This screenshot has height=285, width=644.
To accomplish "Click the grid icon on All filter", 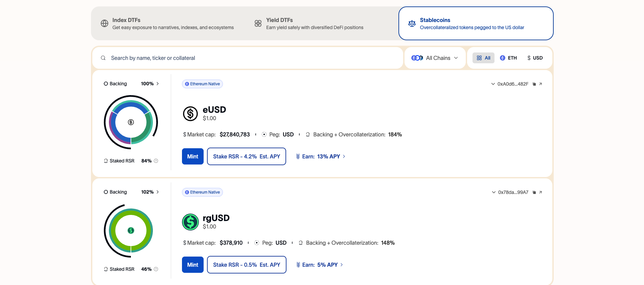I will click(479, 58).
